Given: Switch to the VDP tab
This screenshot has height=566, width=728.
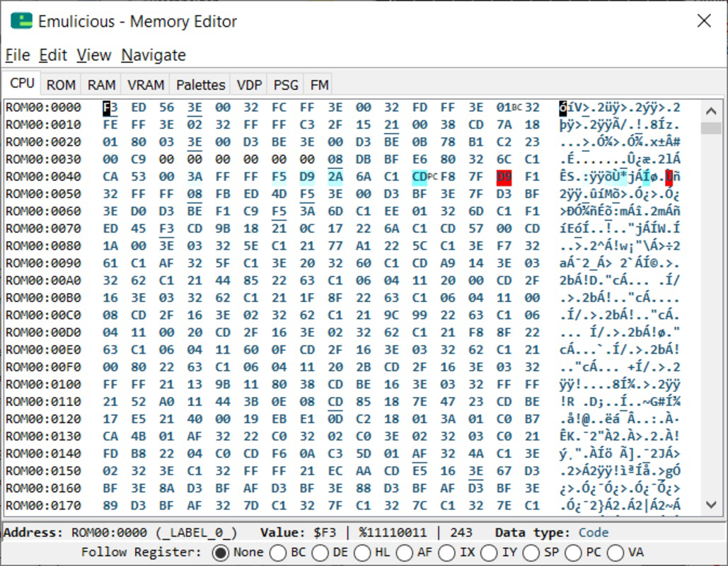Looking at the screenshot, I should pos(249,85).
